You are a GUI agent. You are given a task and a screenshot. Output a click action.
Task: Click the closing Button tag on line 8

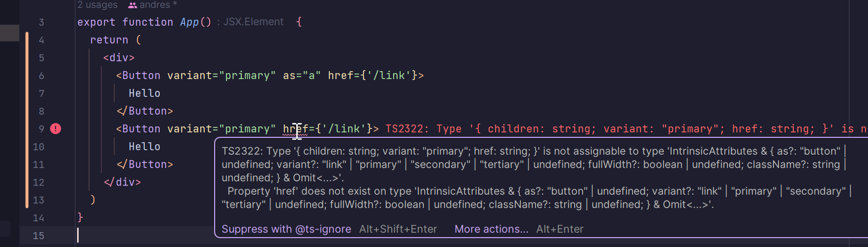coord(144,111)
